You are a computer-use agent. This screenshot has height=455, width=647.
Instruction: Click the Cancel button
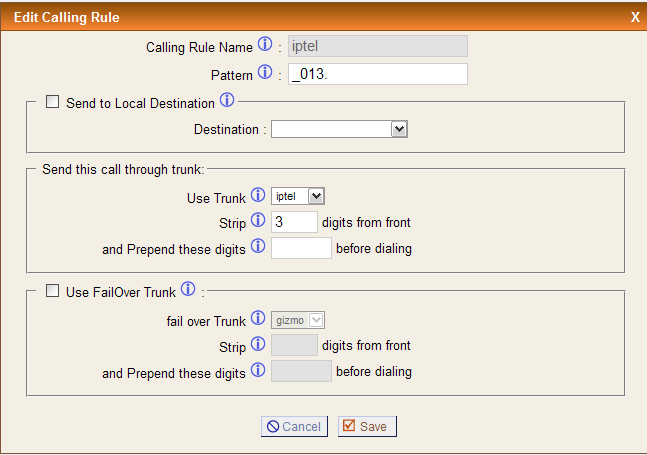click(x=294, y=426)
